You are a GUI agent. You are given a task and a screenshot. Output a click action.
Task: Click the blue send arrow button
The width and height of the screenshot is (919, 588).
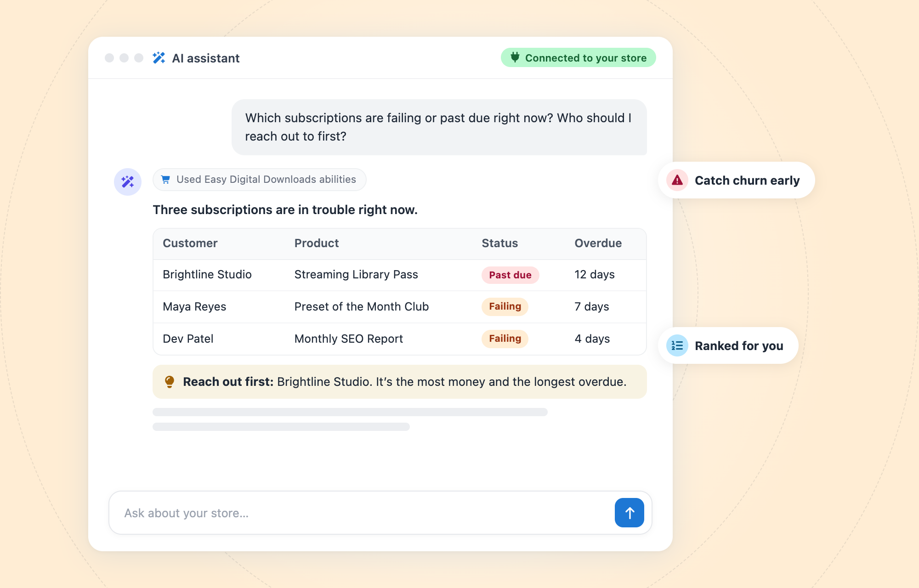630,513
